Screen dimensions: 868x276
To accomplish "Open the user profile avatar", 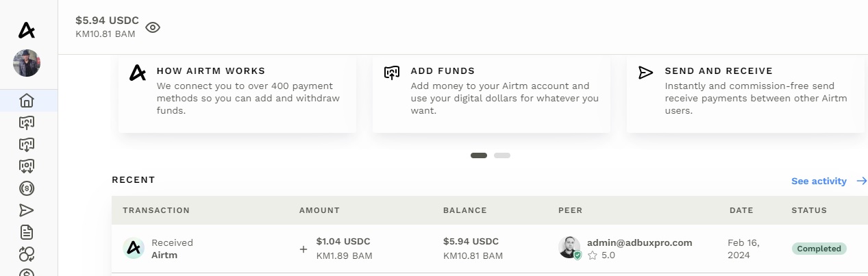I will [27, 63].
